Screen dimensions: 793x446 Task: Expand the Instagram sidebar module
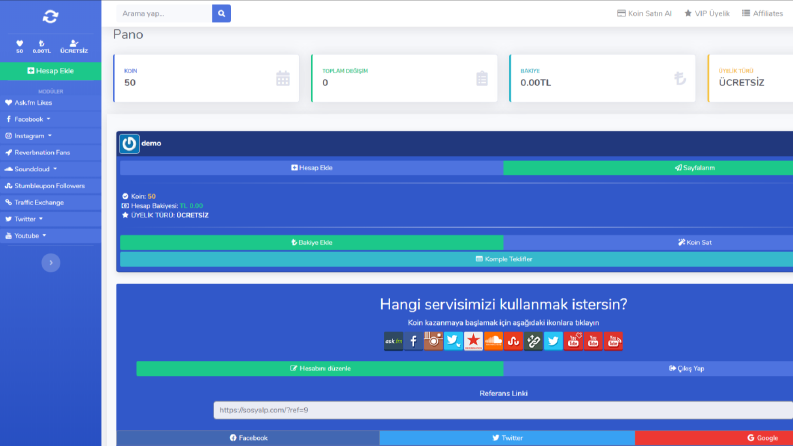click(x=51, y=136)
